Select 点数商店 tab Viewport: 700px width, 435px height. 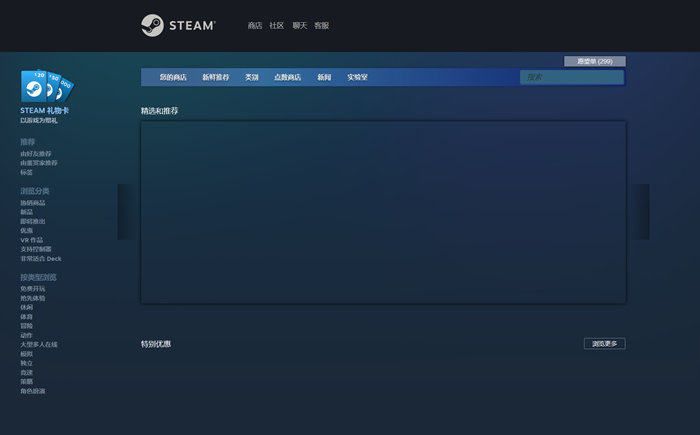[288, 77]
